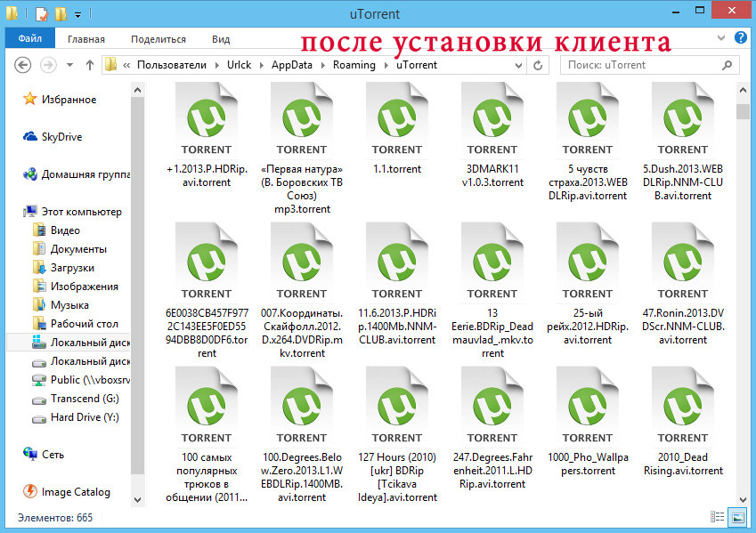Go to Urlck in address path
The width and height of the screenshot is (756, 533).
[240, 65]
